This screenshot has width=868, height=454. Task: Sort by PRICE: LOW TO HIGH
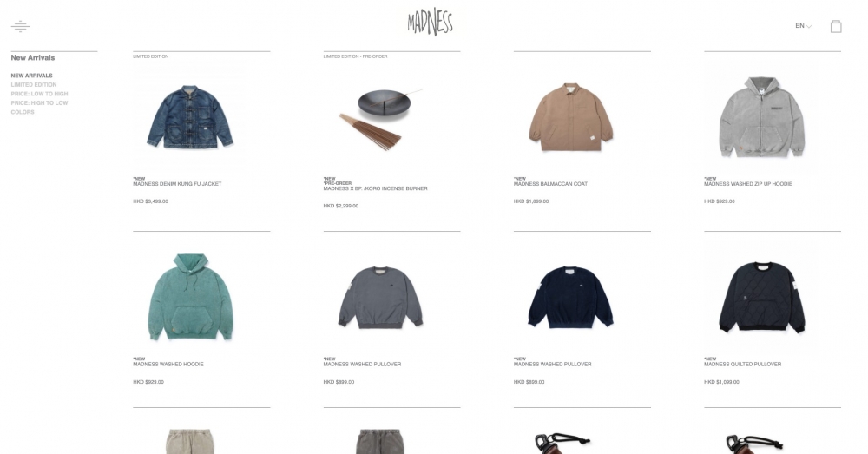click(39, 94)
